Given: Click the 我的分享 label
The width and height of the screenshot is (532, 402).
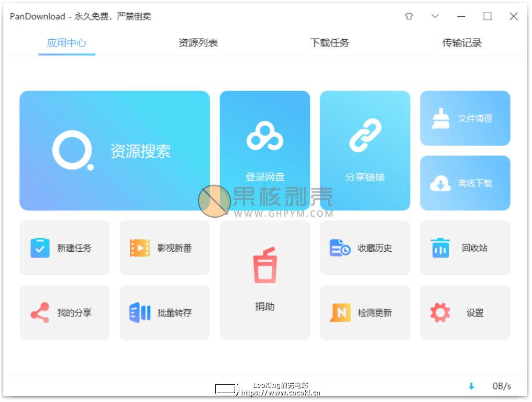Looking at the screenshot, I should click(x=74, y=312).
